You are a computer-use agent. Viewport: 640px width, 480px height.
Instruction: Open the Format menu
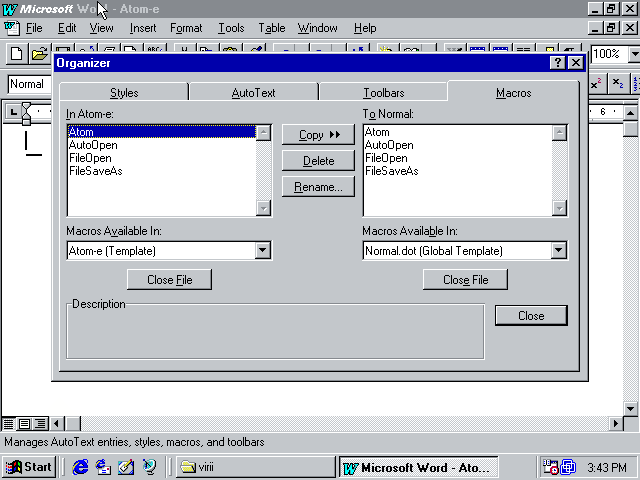(x=186, y=28)
